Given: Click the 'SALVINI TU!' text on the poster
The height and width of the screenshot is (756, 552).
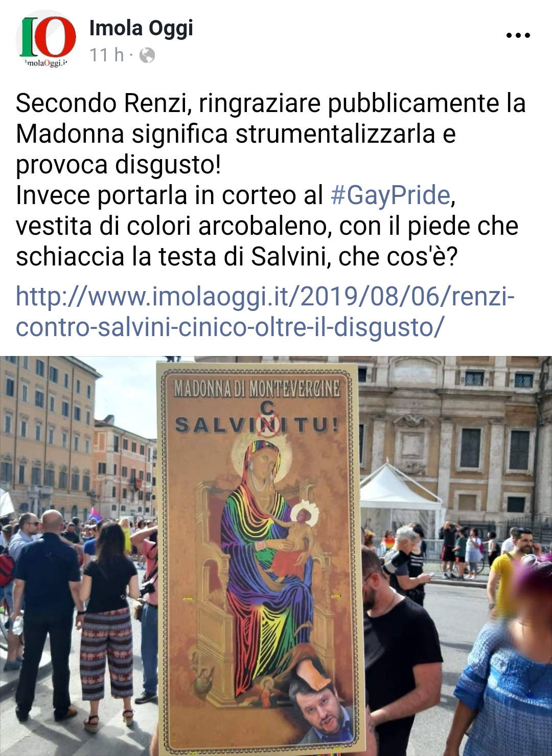Looking at the screenshot, I should (x=257, y=425).
